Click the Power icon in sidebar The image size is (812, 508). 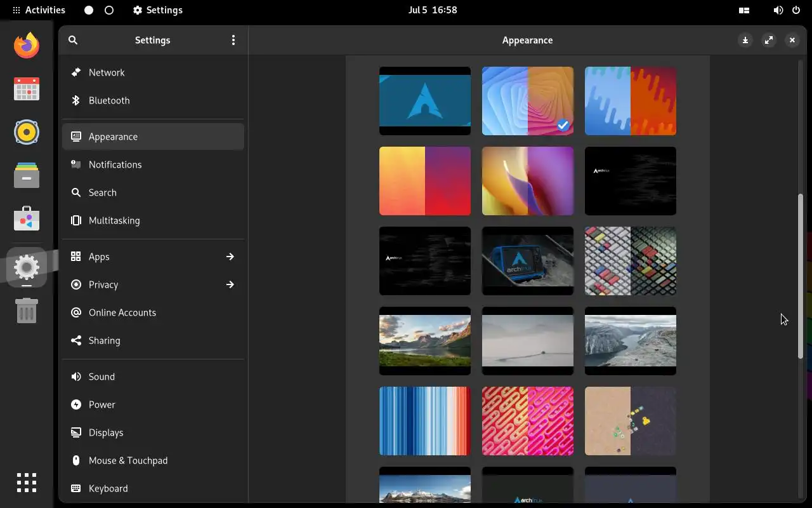point(76,404)
